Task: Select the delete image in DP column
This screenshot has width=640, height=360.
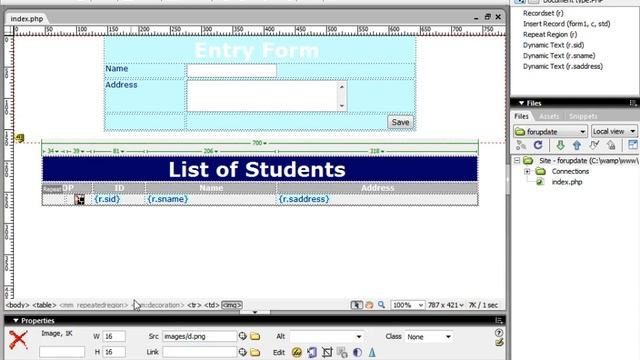Action: [80, 200]
